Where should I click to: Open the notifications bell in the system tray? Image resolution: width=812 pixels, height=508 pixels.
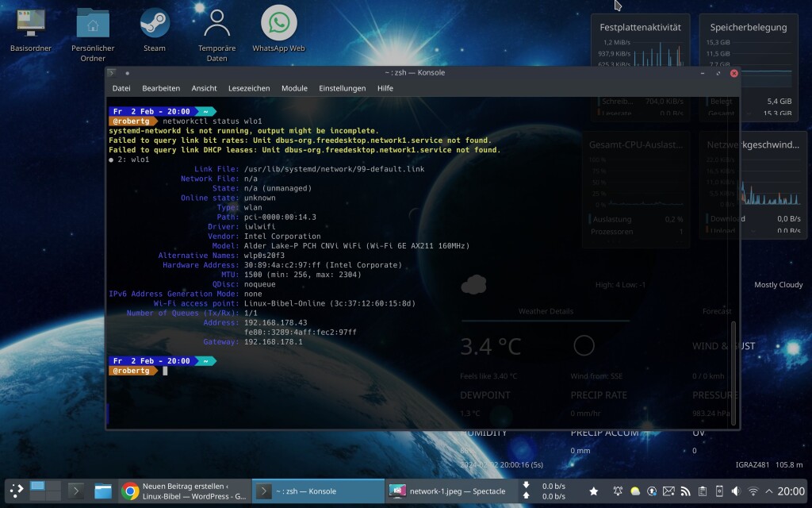[617, 491]
